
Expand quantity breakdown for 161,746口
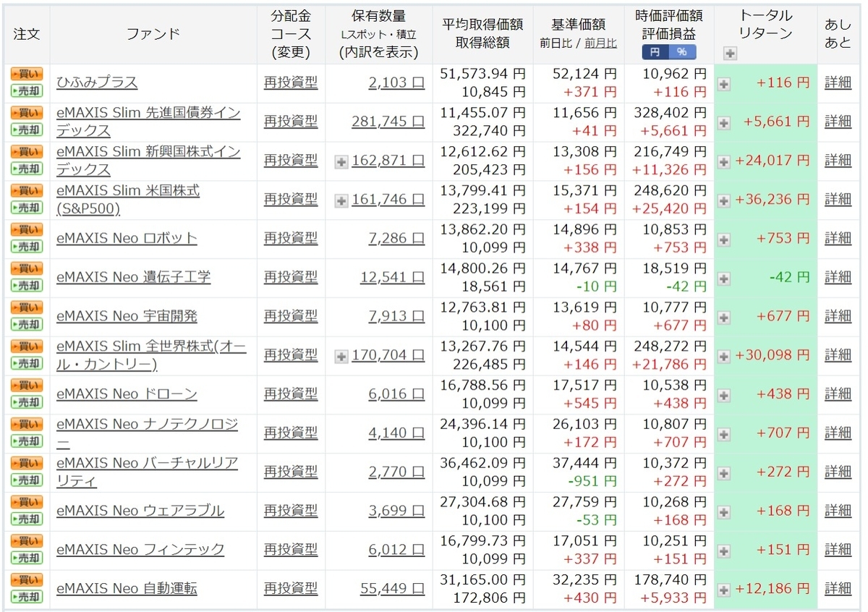(x=341, y=201)
